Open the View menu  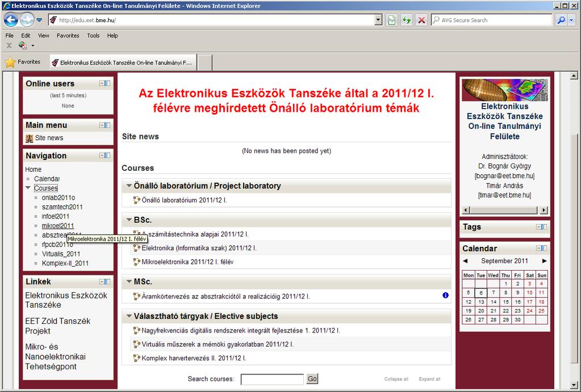[x=43, y=36]
